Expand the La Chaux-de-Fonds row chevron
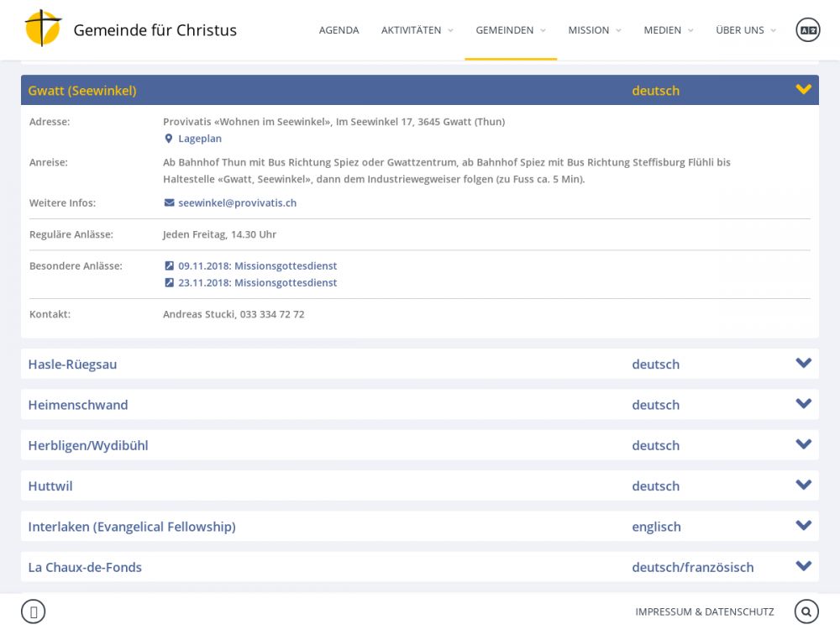Viewport: 840px width, 630px height. (x=803, y=567)
